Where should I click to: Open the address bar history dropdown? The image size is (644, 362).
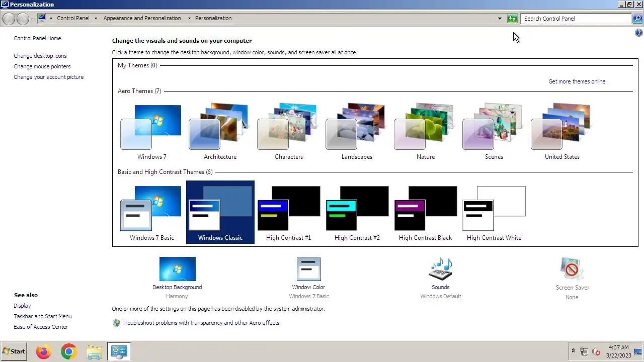pyautogui.click(x=500, y=19)
